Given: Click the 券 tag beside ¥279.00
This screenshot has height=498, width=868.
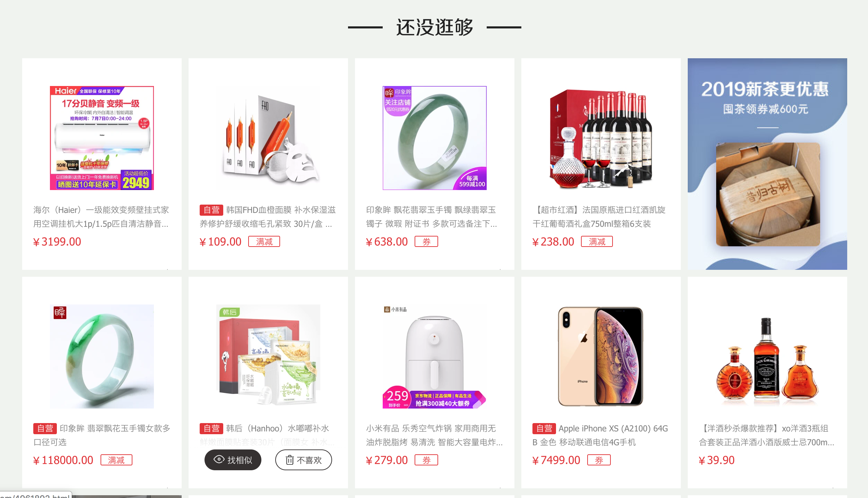Looking at the screenshot, I should click(x=426, y=460).
